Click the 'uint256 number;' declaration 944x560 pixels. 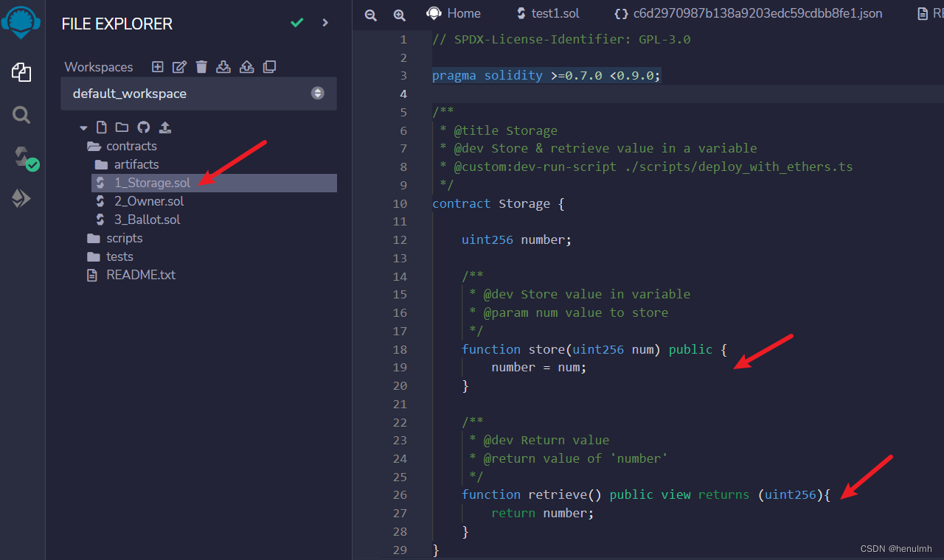(x=517, y=239)
